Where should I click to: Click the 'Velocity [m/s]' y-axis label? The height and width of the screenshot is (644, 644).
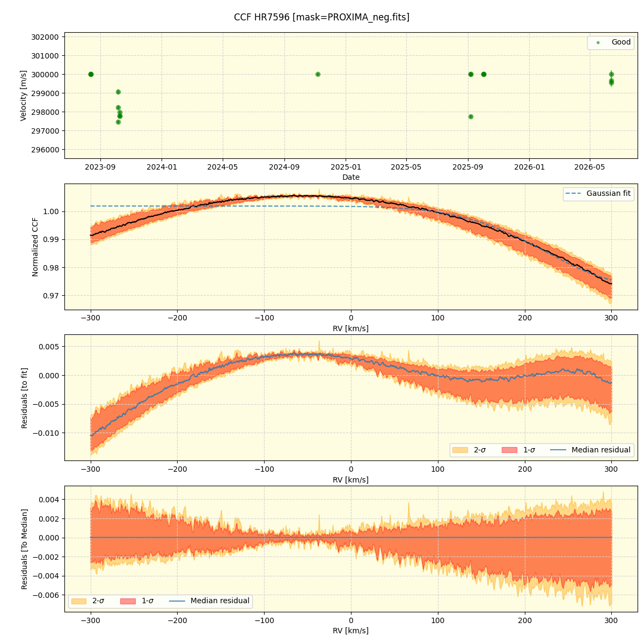click(x=24, y=96)
